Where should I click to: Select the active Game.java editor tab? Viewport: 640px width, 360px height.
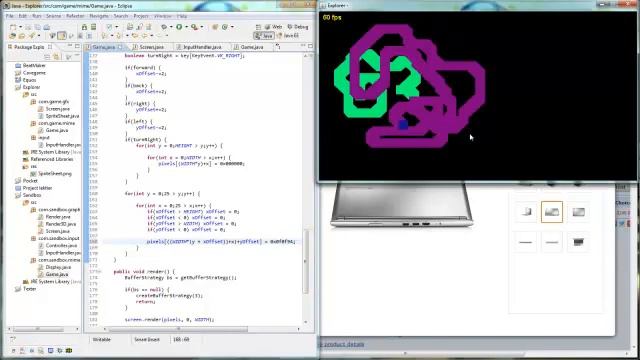[104, 47]
